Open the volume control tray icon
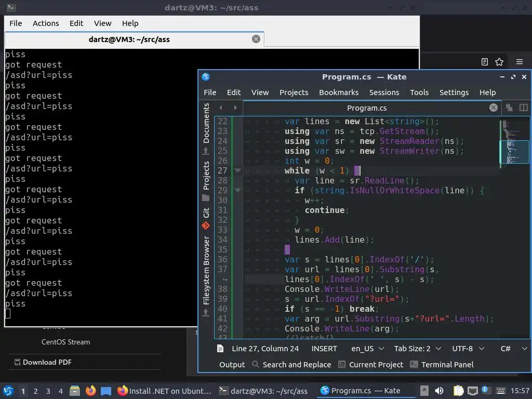This screenshot has height=399, width=532. [x=439, y=391]
